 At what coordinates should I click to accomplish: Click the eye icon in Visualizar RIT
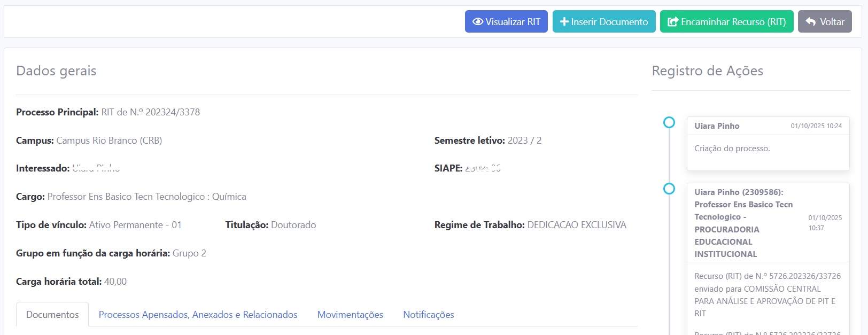(477, 22)
